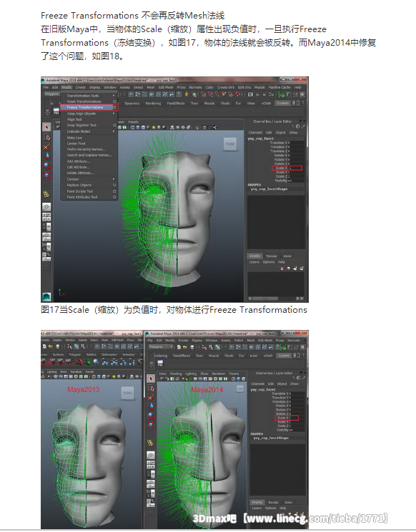
Task: Select the Anim tab in first screenshot Layer Editor
Action: (287, 256)
